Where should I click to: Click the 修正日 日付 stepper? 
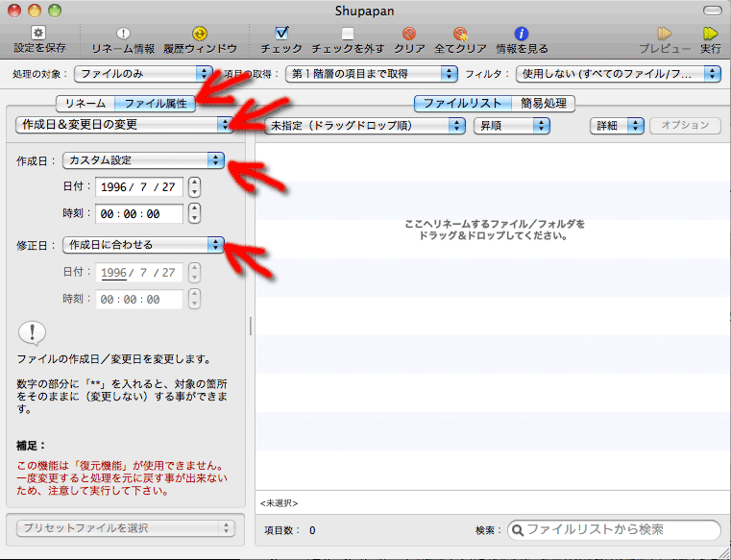point(194,272)
